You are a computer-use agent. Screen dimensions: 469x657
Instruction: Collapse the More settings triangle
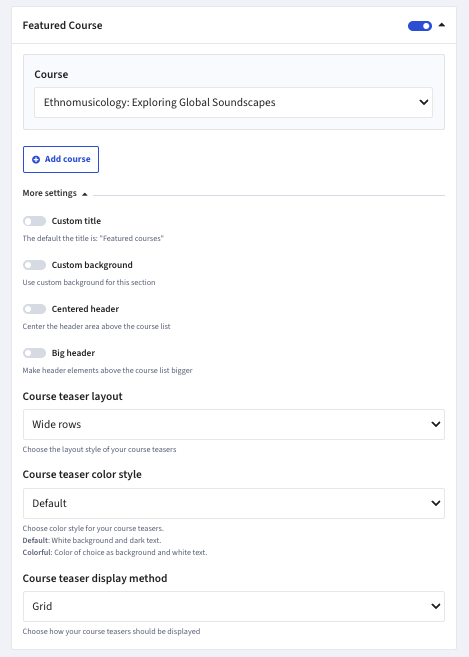tap(85, 194)
